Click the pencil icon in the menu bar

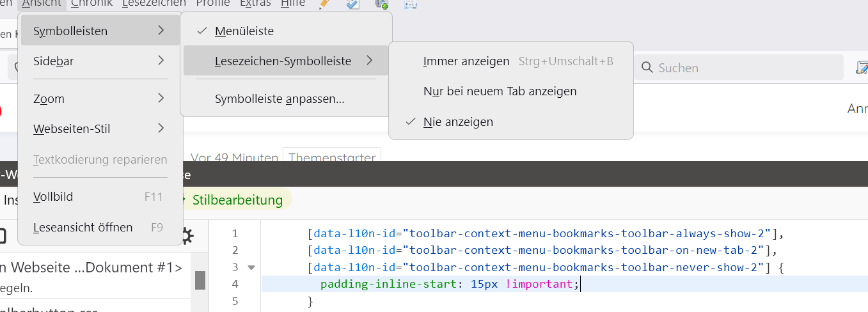point(324,4)
